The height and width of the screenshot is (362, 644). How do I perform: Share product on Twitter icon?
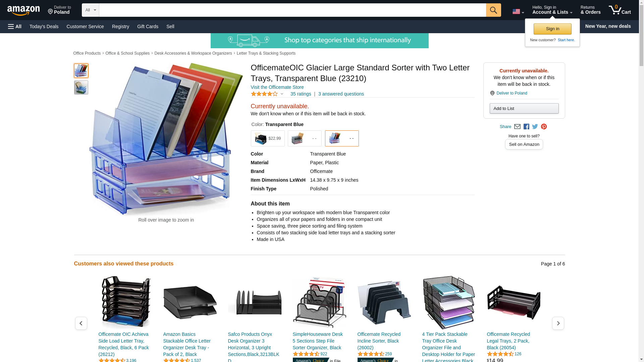point(535,127)
